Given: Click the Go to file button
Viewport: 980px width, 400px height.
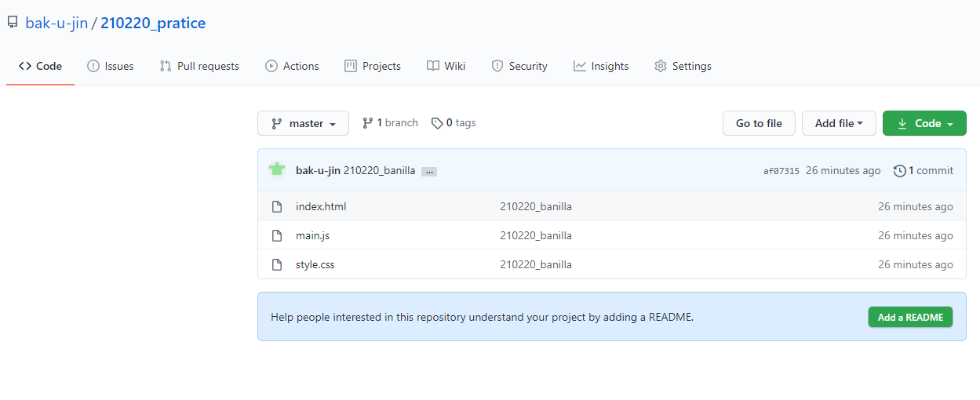Looking at the screenshot, I should [x=759, y=123].
